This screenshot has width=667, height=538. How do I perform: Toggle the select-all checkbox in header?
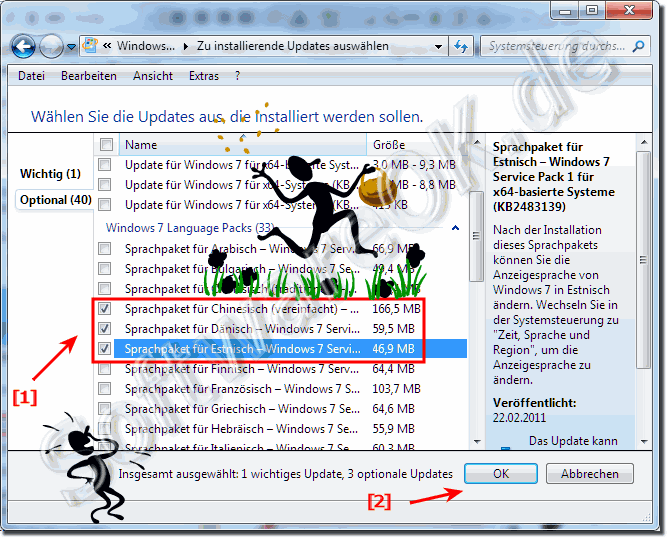tap(106, 145)
